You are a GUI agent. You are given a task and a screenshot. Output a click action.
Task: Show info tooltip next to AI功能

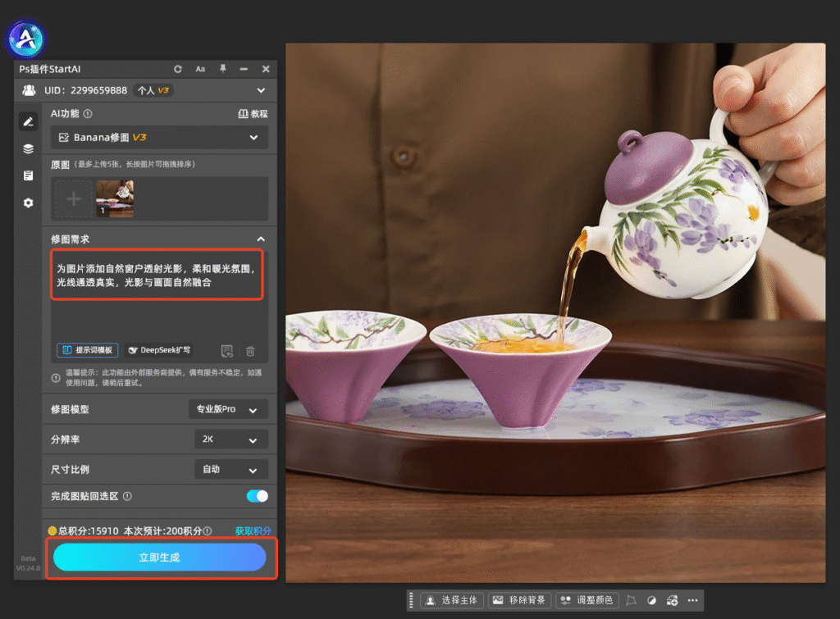[x=88, y=113]
